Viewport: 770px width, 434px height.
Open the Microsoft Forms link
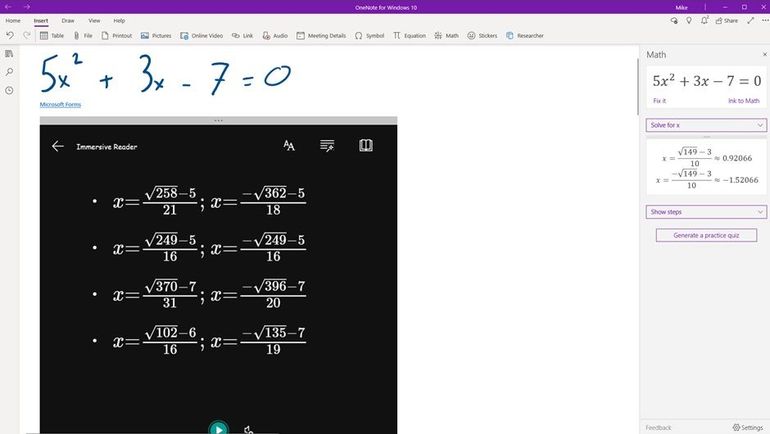click(x=60, y=105)
